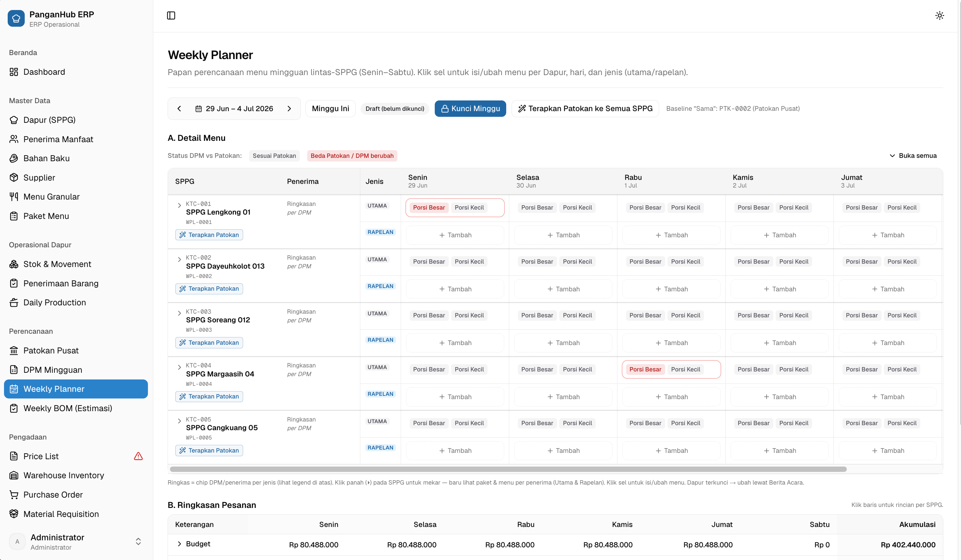Click Terapkan Patokan for SPPG Lengkong 01
This screenshot has width=961, height=560.
(x=209, y=235)
